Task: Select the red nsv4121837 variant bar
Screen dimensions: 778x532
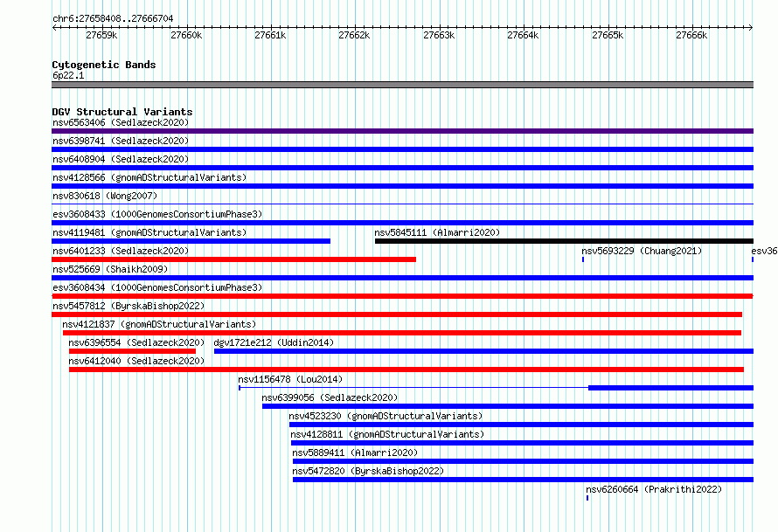Action: point(402,333)
